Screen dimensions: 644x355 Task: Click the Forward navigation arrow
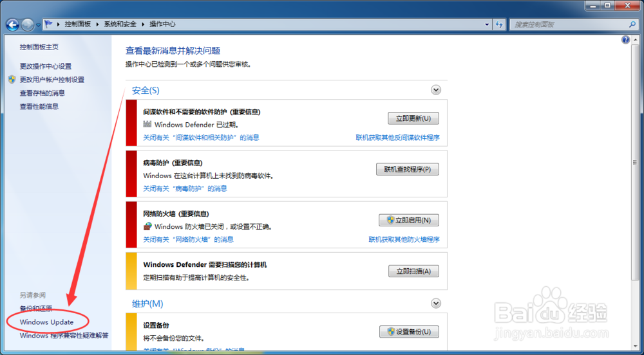[x=28, y=24]
